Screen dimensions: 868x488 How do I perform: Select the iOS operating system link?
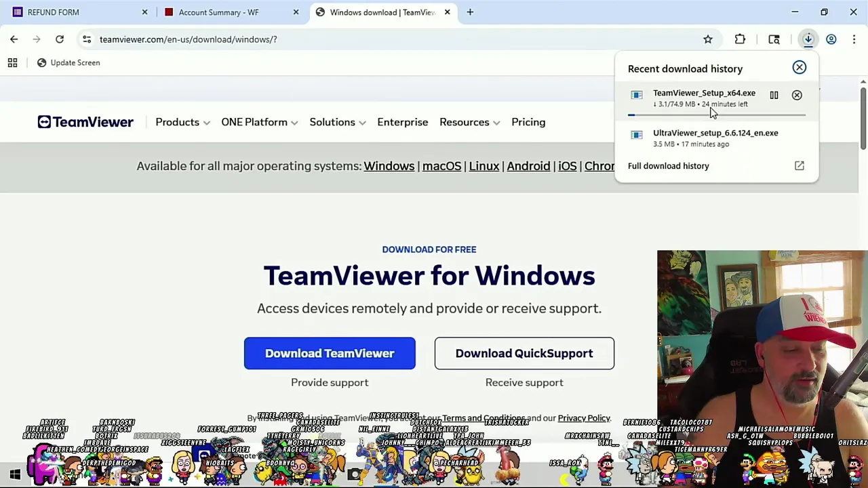[x=568, y=166]
